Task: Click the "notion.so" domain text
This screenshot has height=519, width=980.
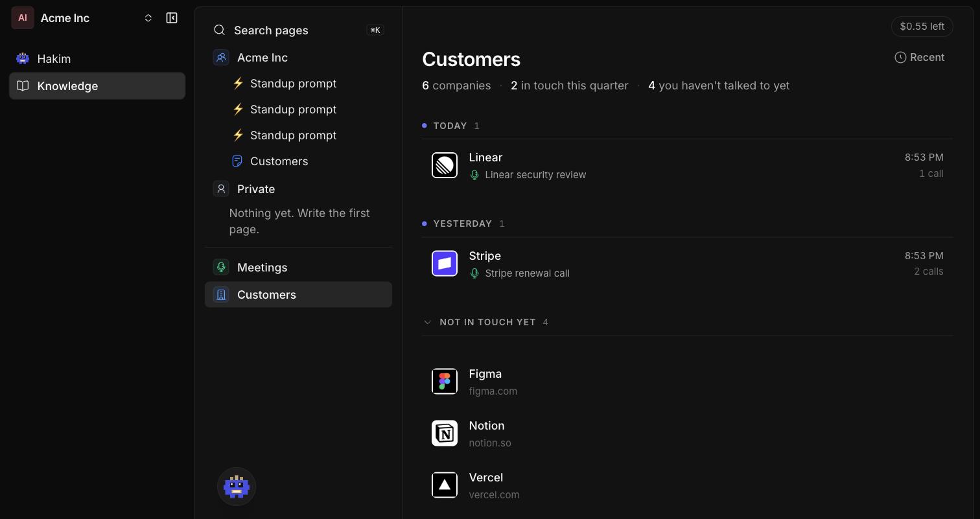Action: pos(489,443)
